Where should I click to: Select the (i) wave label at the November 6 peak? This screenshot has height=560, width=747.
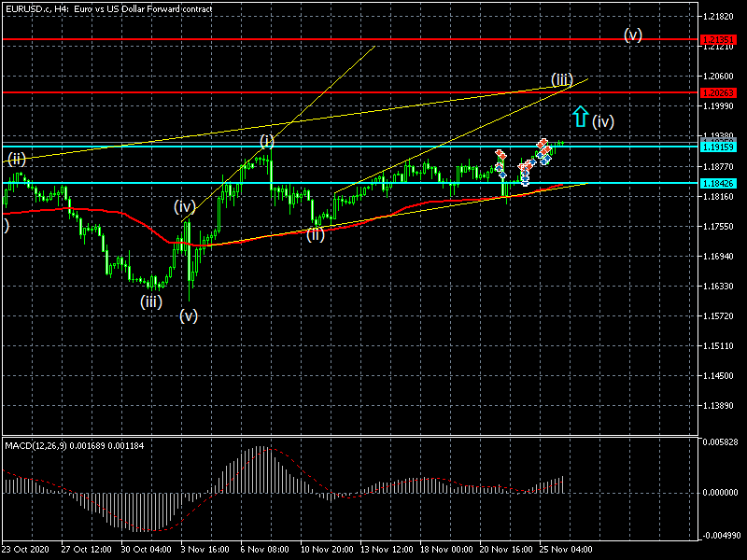coord(267,141)
